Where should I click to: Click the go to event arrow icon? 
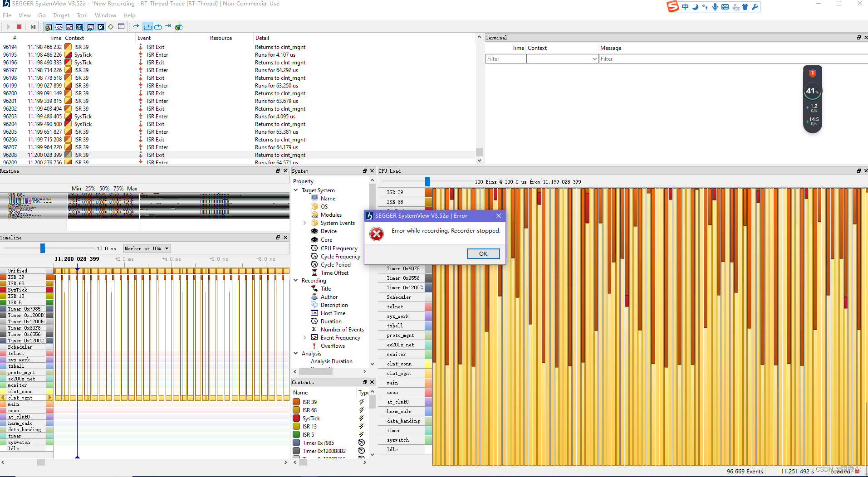point(136,26)
